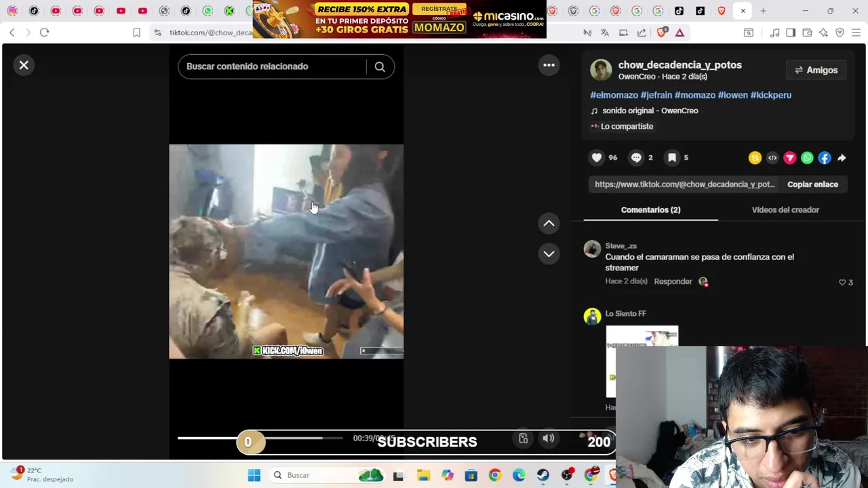Share the video via Facebook icon
This screenshot has height=488, width=868.
coord(825,158)
